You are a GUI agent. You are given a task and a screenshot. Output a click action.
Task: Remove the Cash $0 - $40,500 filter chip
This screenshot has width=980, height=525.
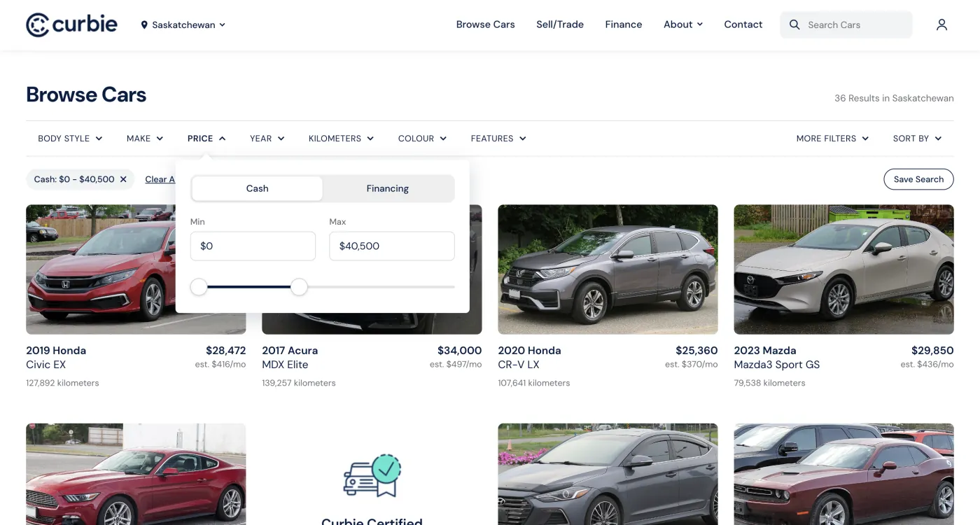[123, 179]
